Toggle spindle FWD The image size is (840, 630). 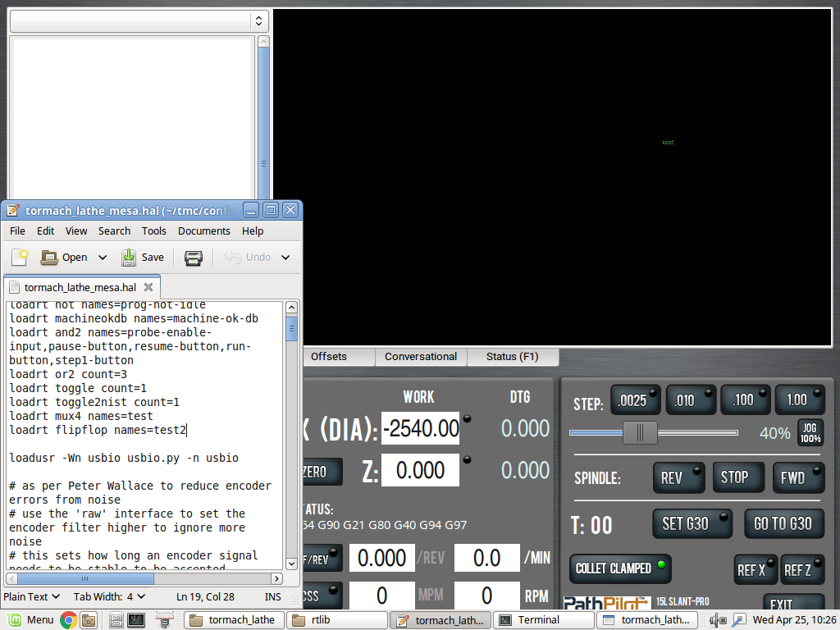798,477
